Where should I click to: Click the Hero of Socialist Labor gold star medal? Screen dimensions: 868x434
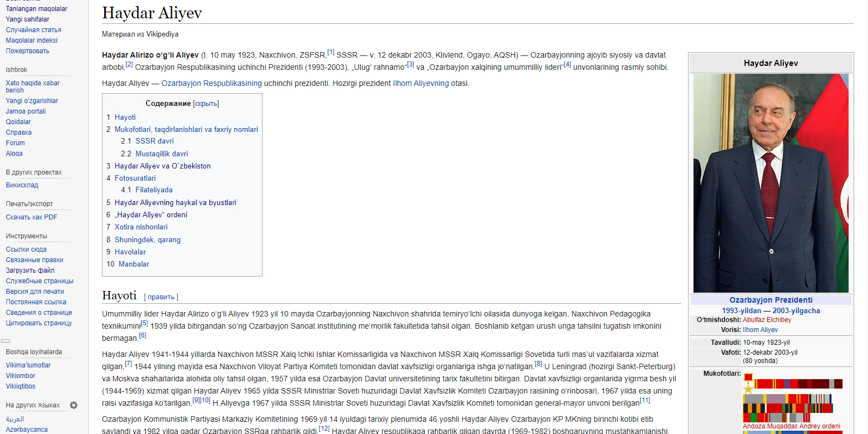click(749, 384)
